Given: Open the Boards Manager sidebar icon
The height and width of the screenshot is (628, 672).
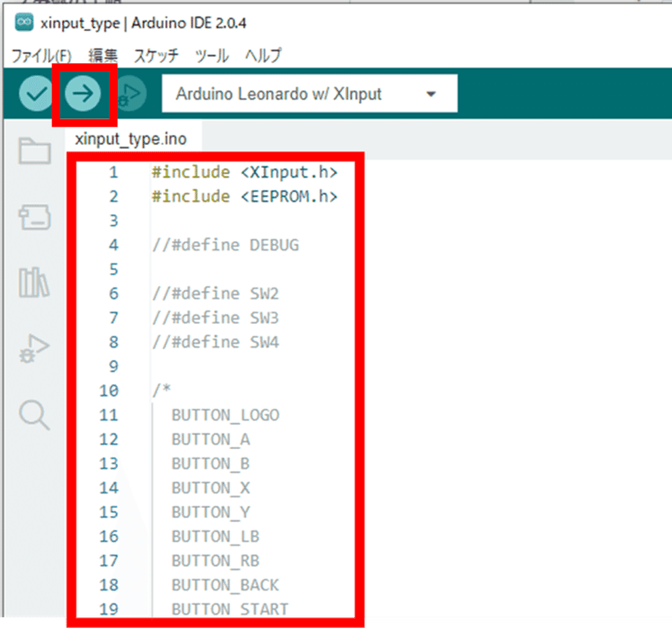Looking at the screenshot, I should (35, 217).
